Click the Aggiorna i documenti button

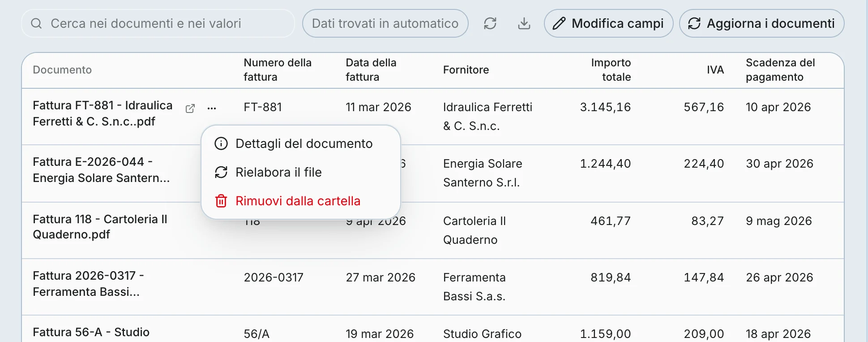761,23
